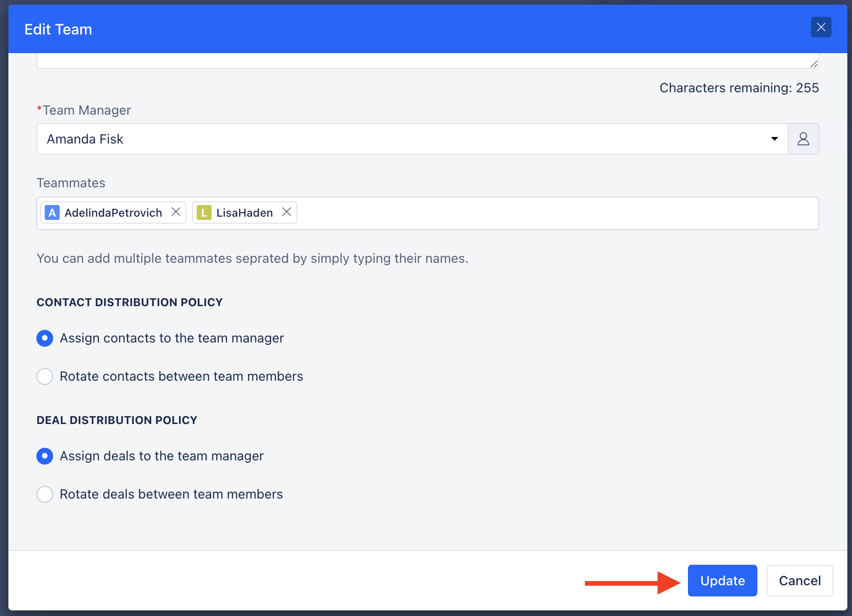This screenshot has width=852, height=616.
Task: Select Assign deals to the team manager
Action: click(45, 456)
